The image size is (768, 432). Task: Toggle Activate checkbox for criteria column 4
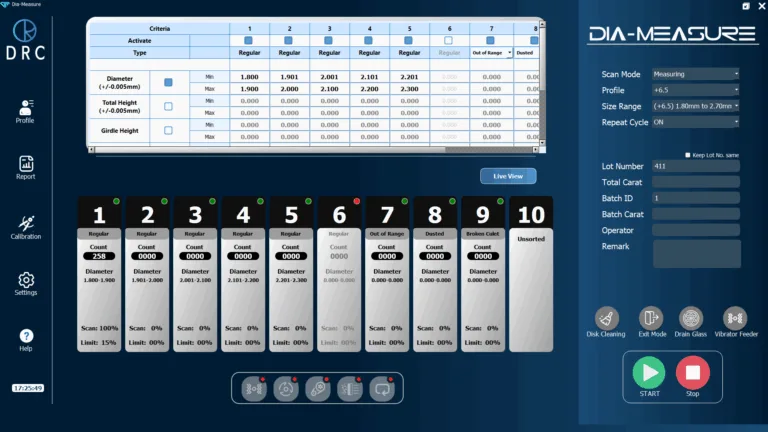[368, 41]
